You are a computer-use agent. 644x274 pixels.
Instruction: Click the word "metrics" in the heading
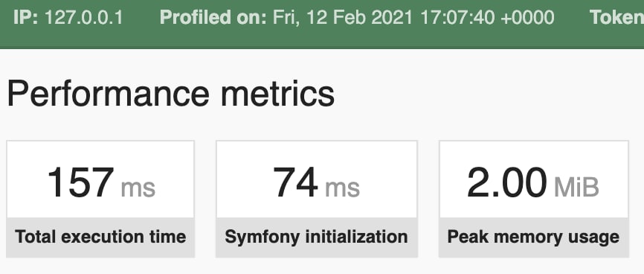pos(277,94)
